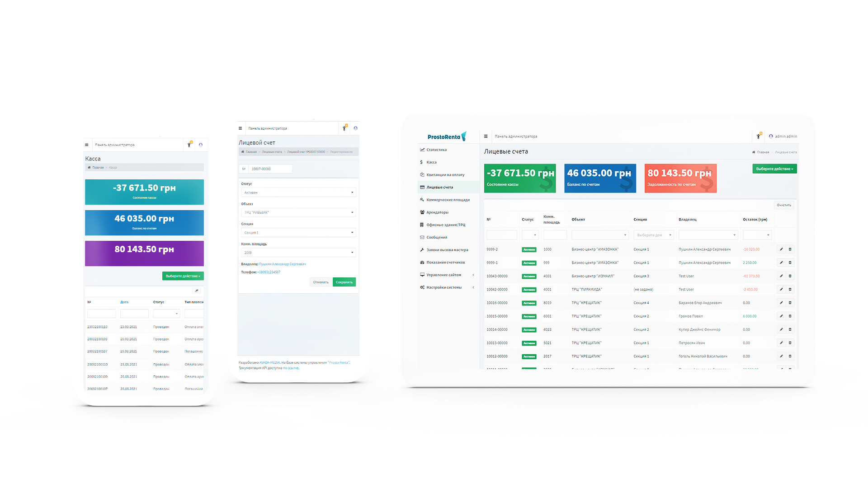Open the Остаток (грн) filter dropdown
The height and width of the screenshot is (488, 868).
coord(757,235)
